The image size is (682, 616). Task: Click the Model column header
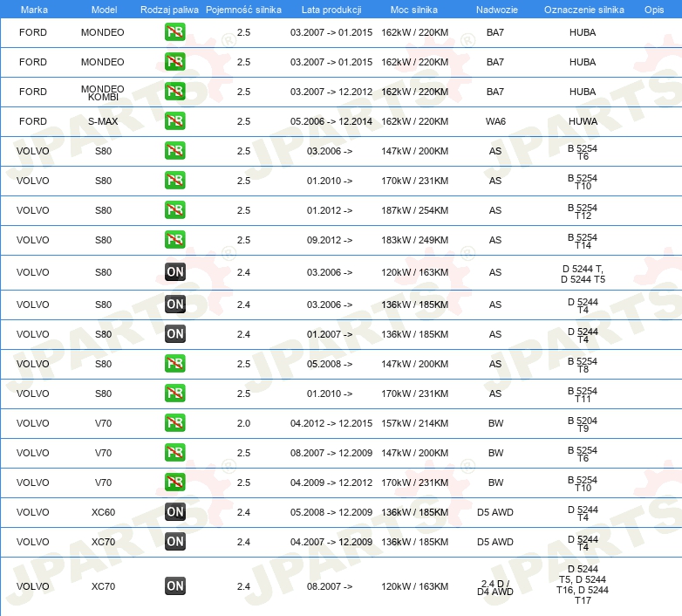[104, 10]
